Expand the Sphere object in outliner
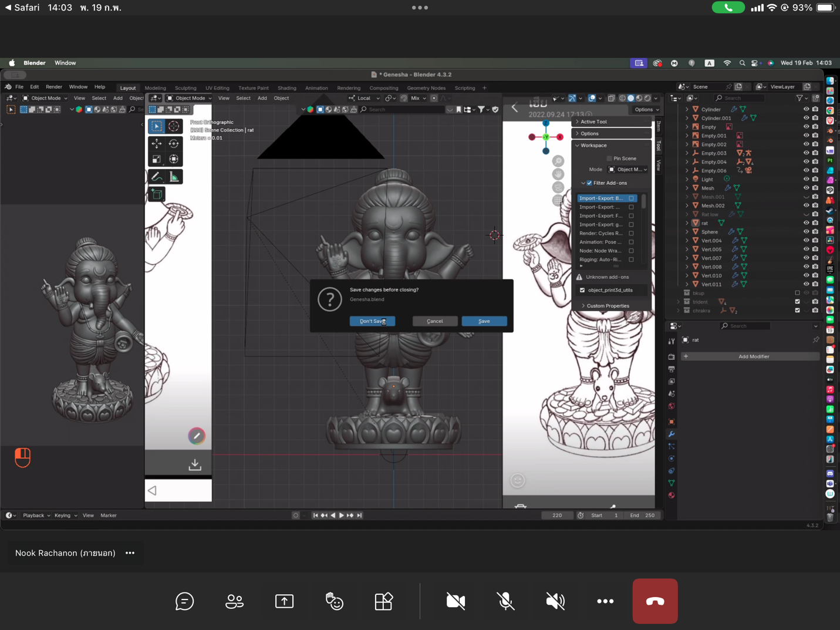 pos(687,232)
